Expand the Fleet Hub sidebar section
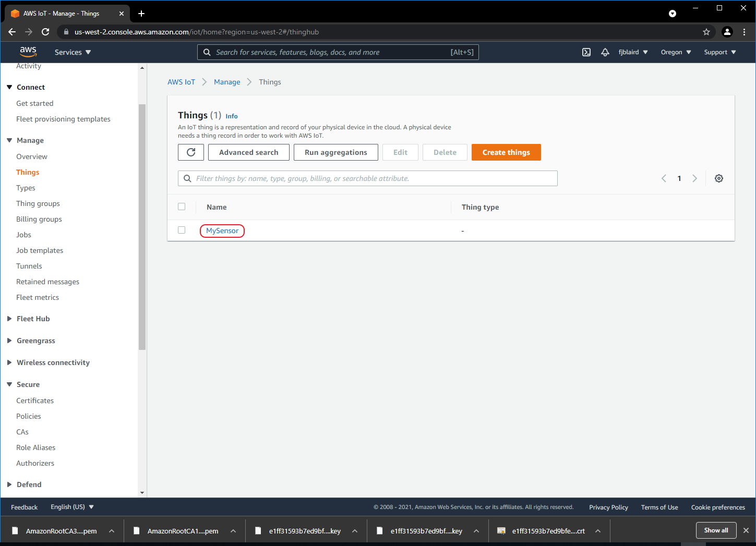Screen dimensions: 756x546 [x=33, y=319]
